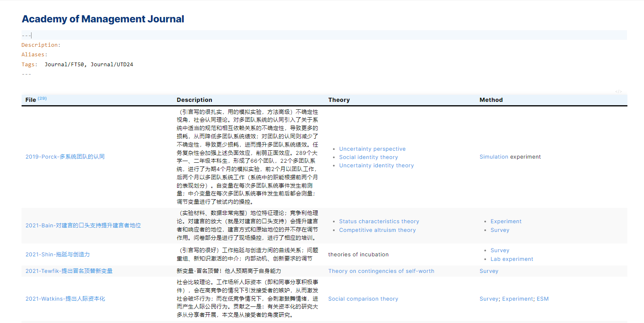Open the Lab experiment link
644x323 pixels.
coord(512,259)
